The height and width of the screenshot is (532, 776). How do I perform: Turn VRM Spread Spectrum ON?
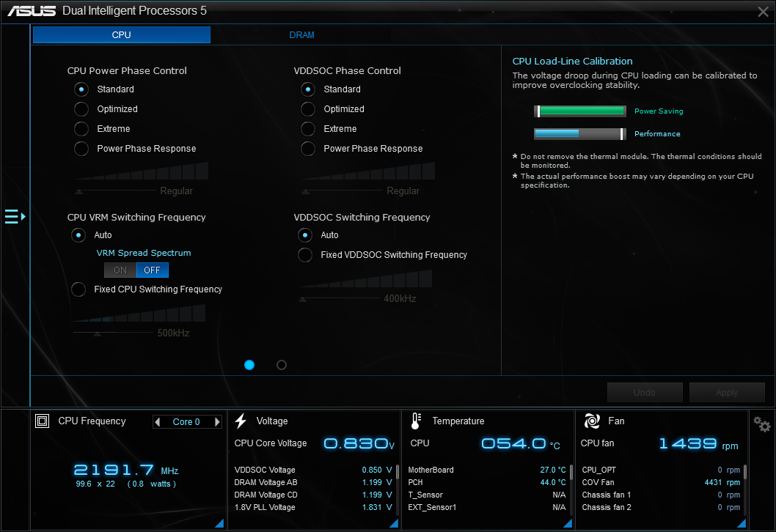coord(120,270)
